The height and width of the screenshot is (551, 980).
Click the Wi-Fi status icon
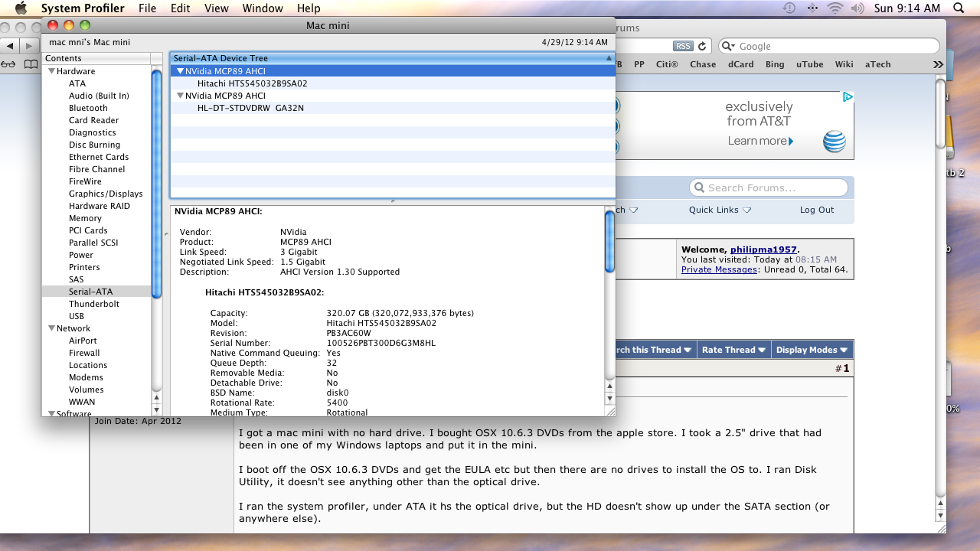[835, 8]
